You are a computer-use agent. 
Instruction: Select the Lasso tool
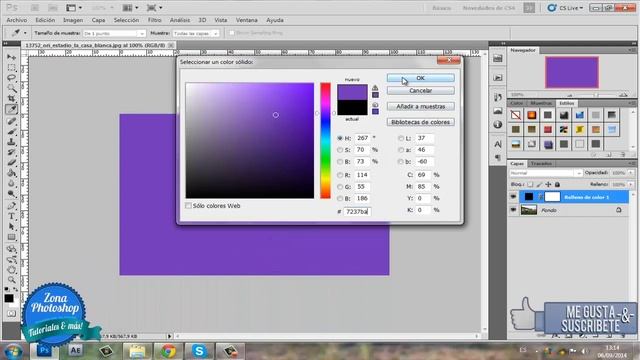11,78
